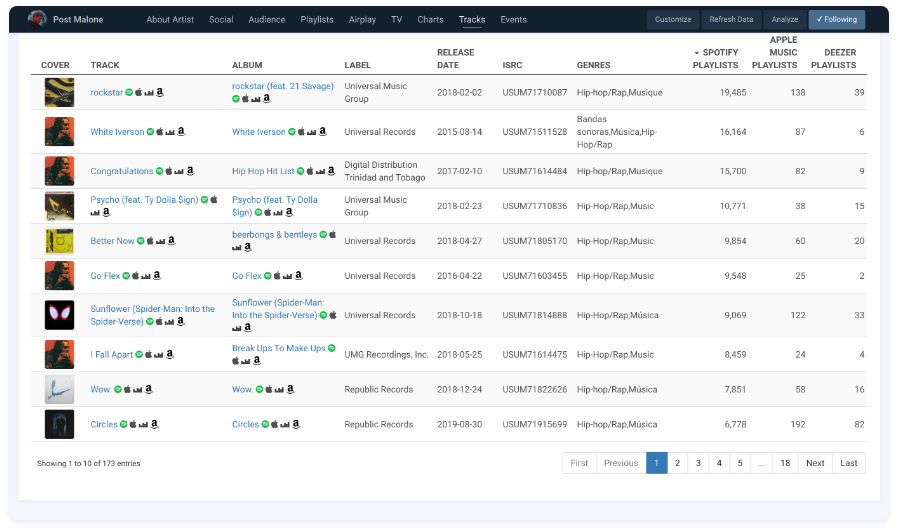
Task: Click the Customize button
Action: pyautogui.click(x=673, y=19)
